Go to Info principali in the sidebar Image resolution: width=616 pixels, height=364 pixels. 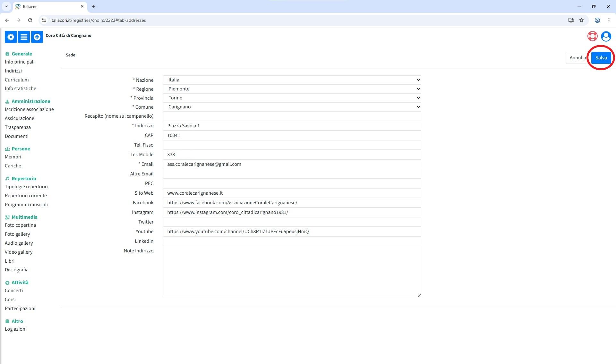tap(20, 62)
